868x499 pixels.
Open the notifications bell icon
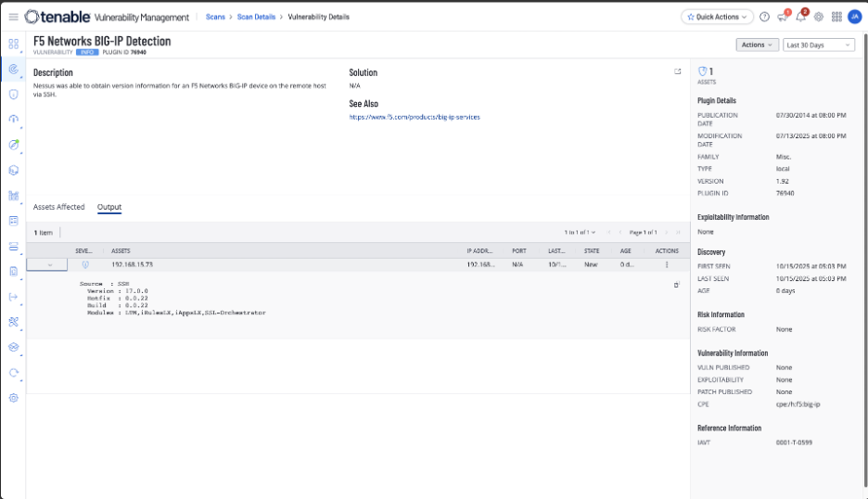pyautogui.click(x=800, y=17)
